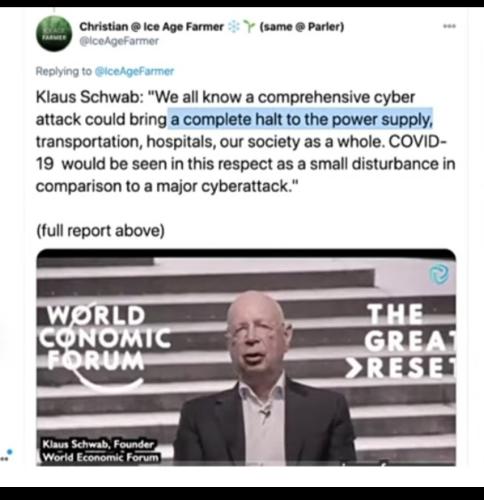Click 'Klaus Schwab:' at the start of the tweet
The image size is (484, 500).
[90, 97]
